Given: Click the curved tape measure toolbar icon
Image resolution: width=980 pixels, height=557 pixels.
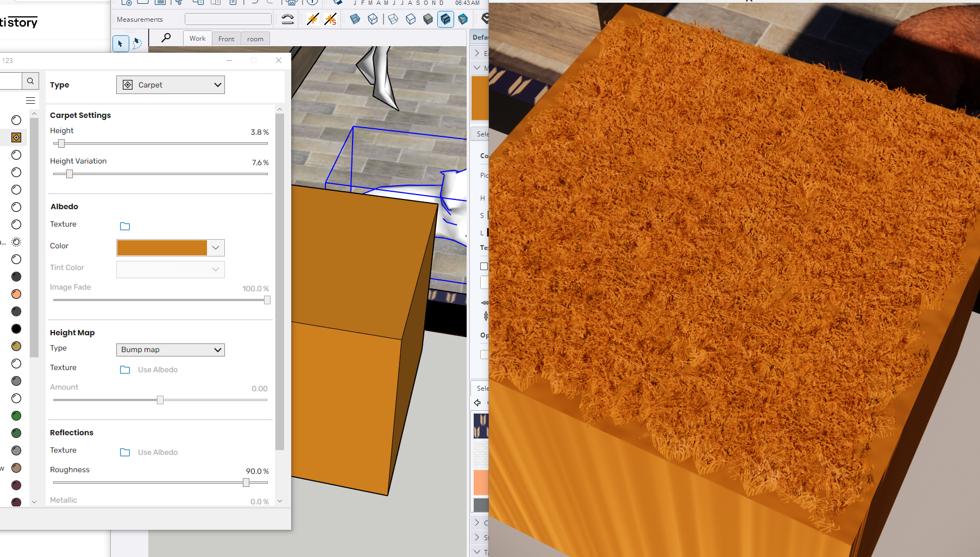Looking at the screenshot, I should point(287,20).
